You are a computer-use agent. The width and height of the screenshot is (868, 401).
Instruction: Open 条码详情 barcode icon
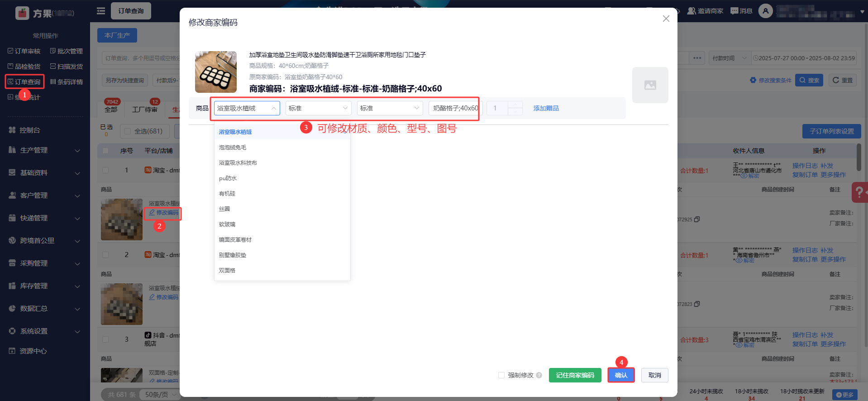[53, 82]
